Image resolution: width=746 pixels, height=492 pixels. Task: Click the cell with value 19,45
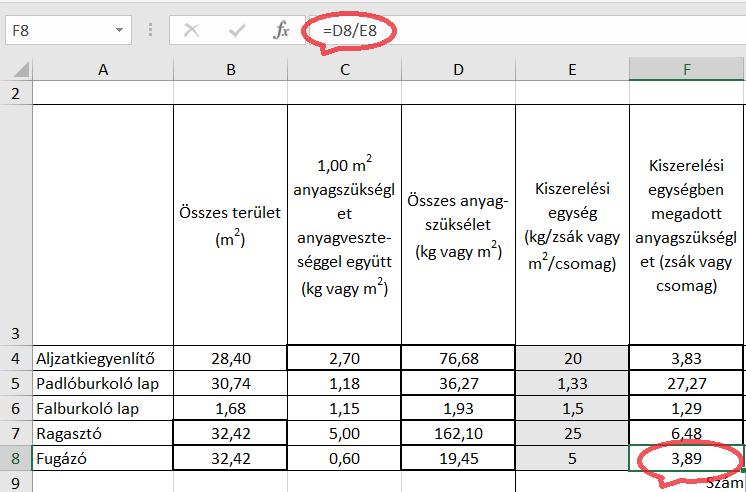click(458, 458)
